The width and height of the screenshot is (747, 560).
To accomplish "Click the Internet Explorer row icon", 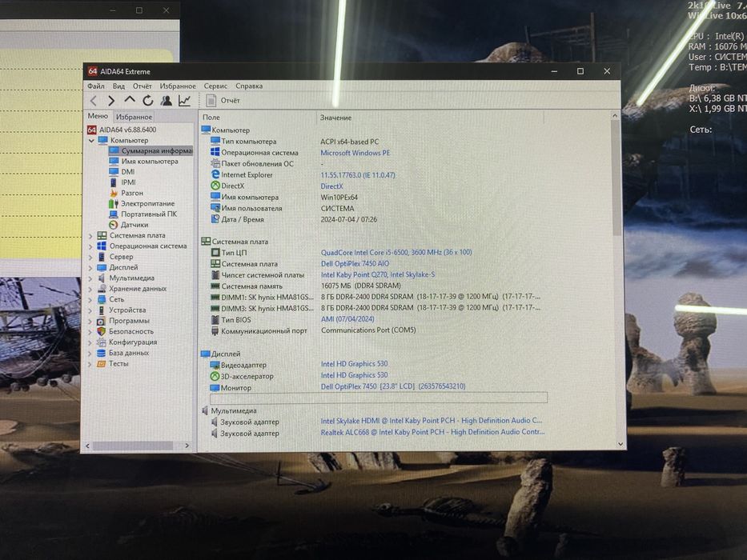I will pos(215,174).
